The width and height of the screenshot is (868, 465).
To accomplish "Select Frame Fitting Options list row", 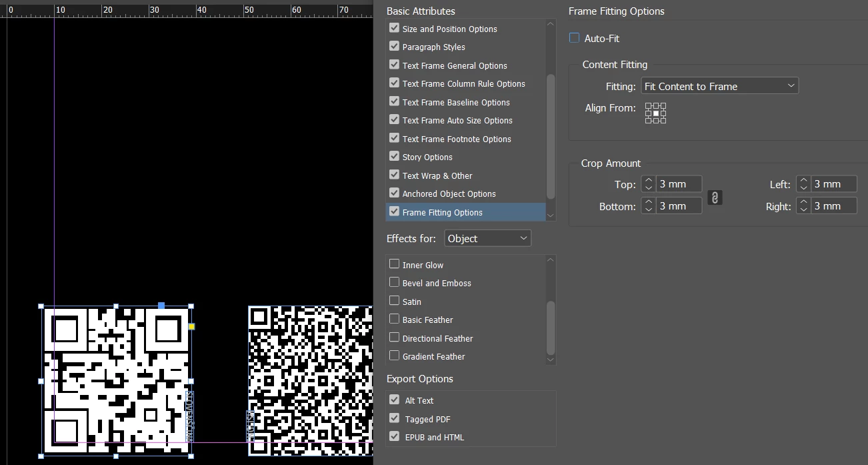I will click(x=465, y=212).
